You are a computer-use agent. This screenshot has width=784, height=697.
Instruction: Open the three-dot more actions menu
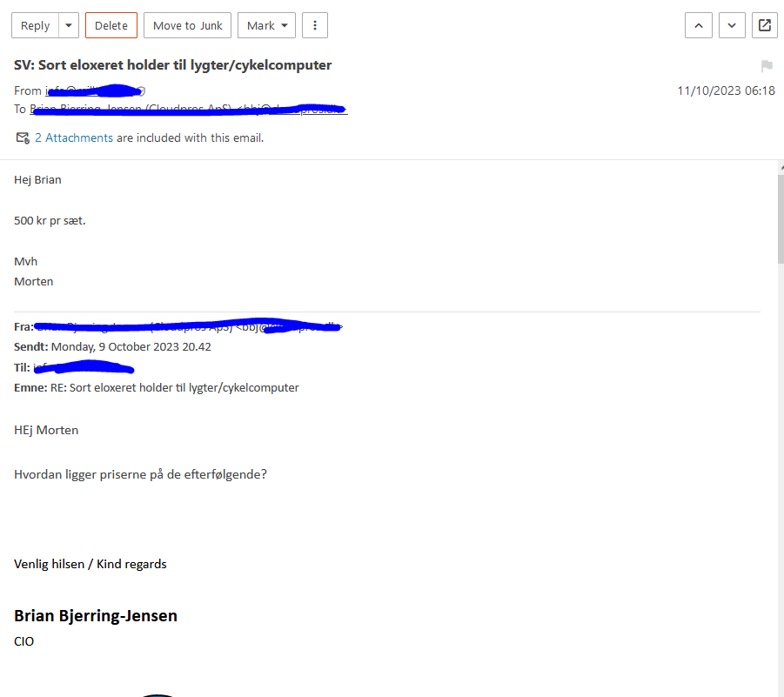[x=314, y=25]
